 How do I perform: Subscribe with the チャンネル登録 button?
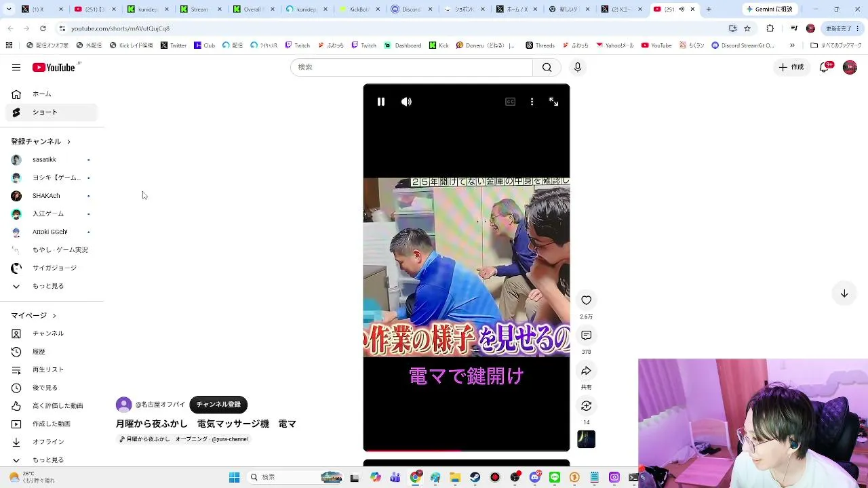[x=218, y=405]
